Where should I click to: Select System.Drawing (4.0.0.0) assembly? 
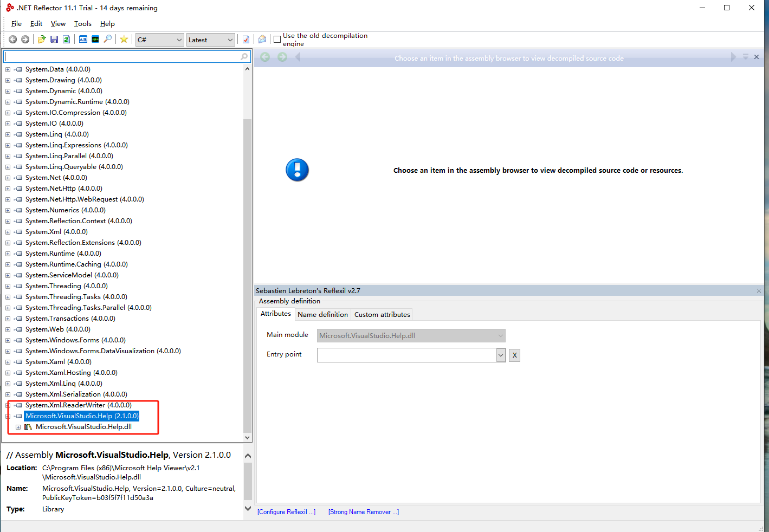click(x=63, y=80)
